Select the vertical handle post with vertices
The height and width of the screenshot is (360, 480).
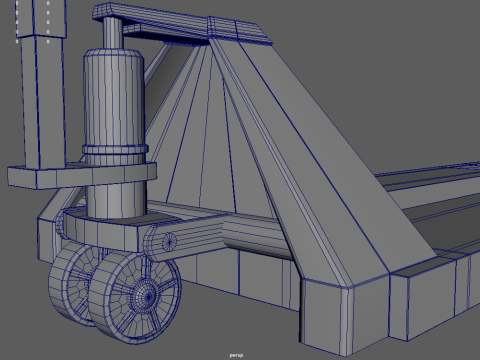coord(42,83)
